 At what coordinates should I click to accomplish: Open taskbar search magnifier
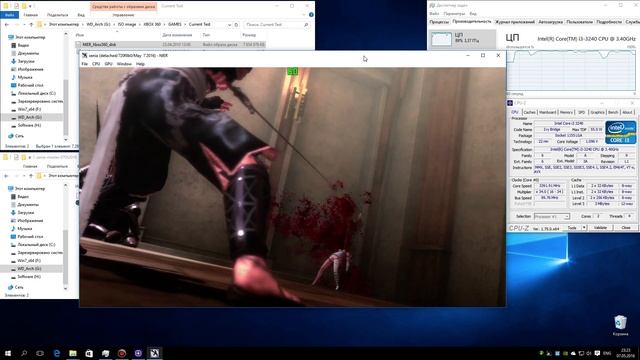coord(24,353)
